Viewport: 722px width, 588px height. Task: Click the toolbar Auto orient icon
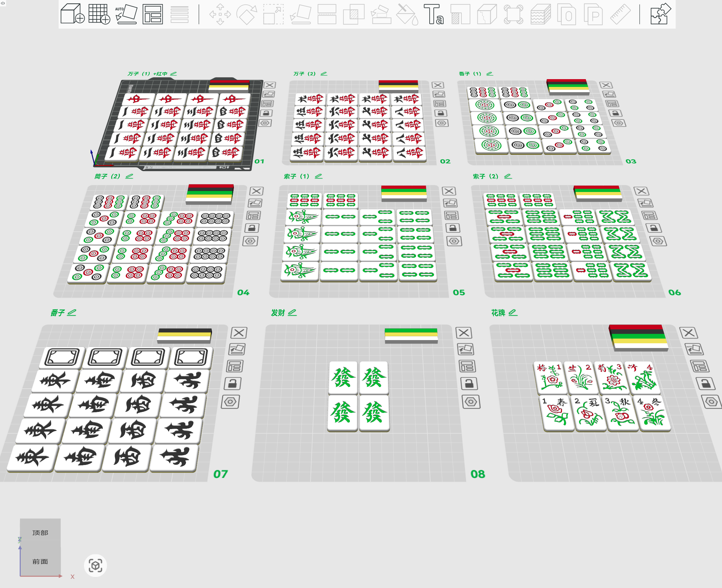126,14
